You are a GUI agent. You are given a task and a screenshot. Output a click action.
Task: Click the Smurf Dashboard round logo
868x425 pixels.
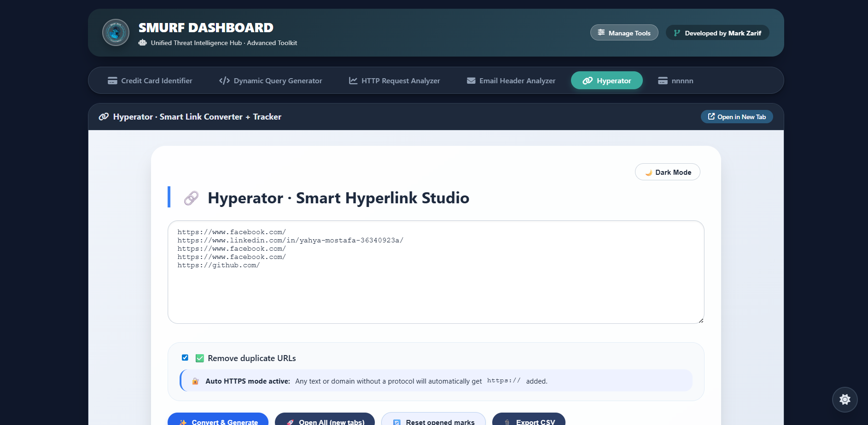(116, 33)
